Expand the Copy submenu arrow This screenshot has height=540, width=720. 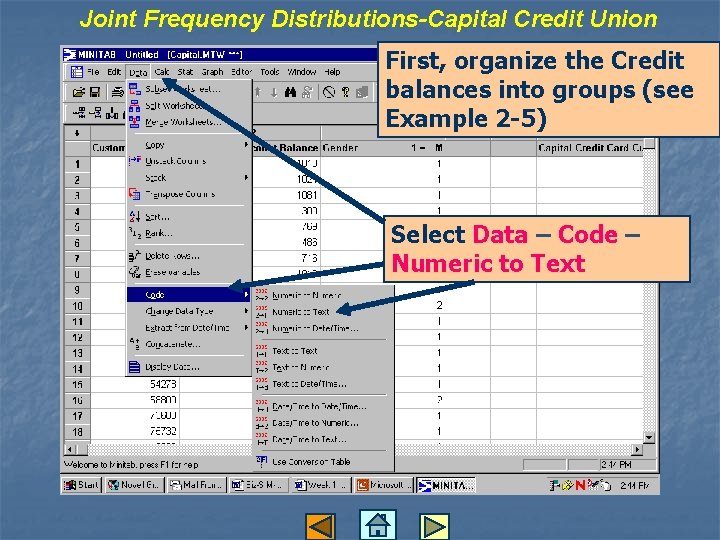[247, 145]
